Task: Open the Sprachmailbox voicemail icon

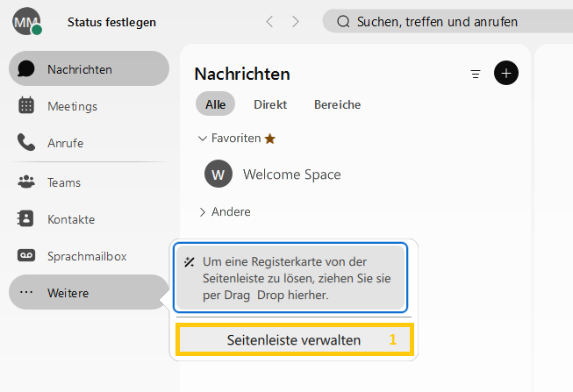Action: (x=26, y=256)
